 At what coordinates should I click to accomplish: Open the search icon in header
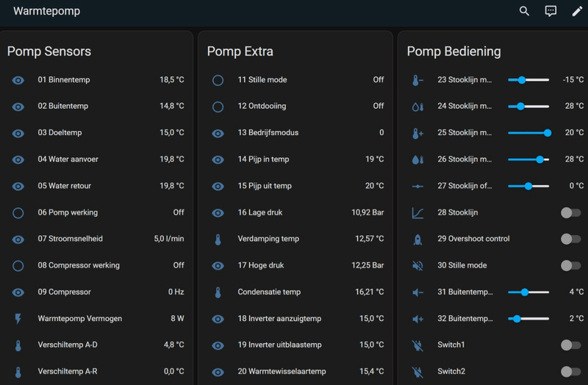coord(524,11)
